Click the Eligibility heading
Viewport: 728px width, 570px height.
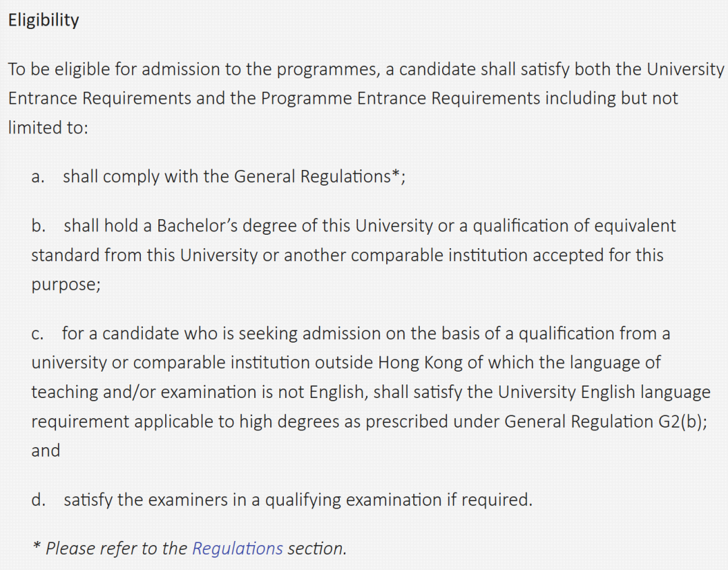click(44, 20)
